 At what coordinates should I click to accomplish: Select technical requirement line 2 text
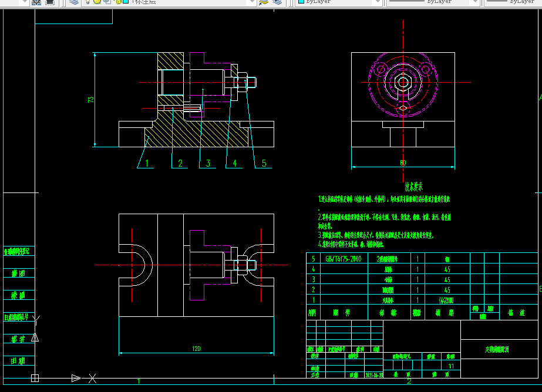(384, 221)
